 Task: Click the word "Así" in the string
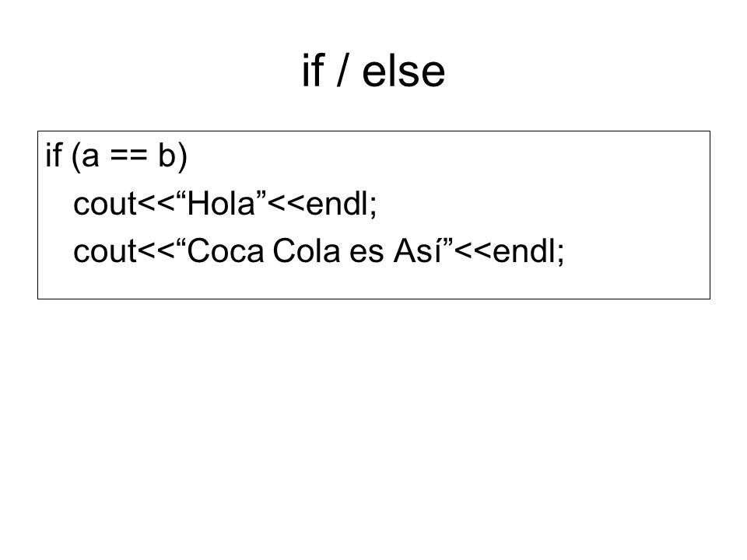click(417, 251)
